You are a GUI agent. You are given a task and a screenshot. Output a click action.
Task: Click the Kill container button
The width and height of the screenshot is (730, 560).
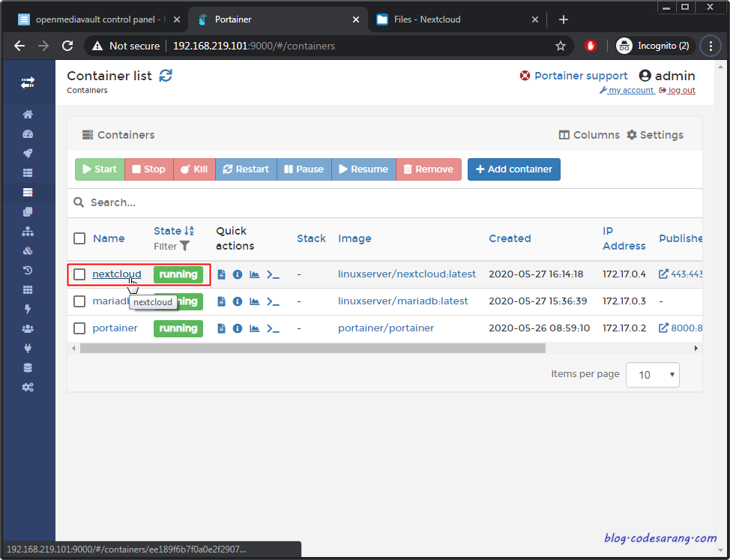[194, 169]
